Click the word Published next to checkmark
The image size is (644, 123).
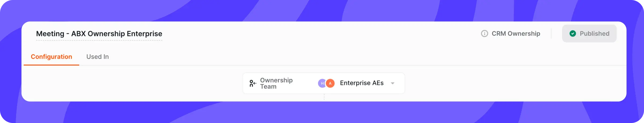coord(594,34)
